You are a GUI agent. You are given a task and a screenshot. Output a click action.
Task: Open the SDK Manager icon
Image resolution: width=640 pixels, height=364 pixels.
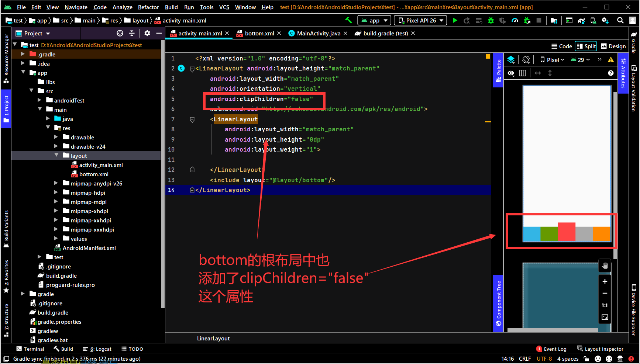coord(605,20)
